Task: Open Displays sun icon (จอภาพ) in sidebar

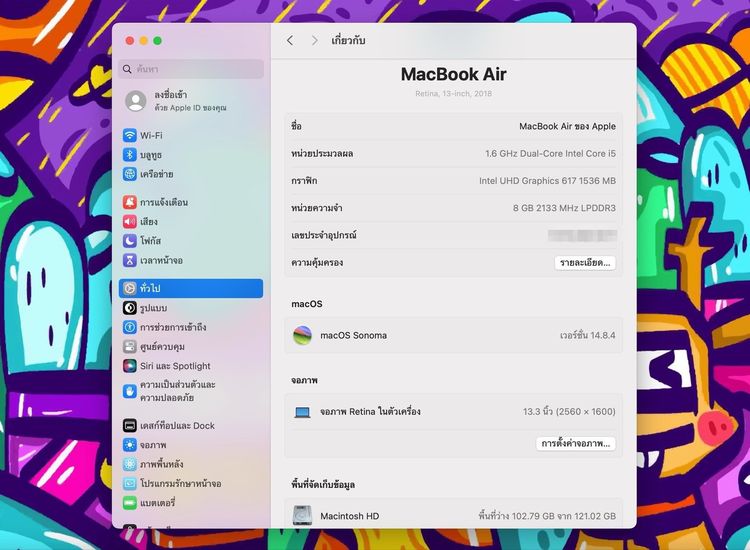Action: click(130, 445)
